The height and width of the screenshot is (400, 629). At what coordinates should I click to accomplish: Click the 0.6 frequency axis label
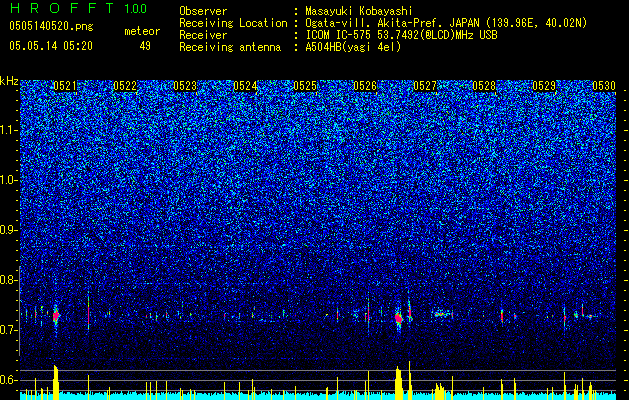point(9,380)
